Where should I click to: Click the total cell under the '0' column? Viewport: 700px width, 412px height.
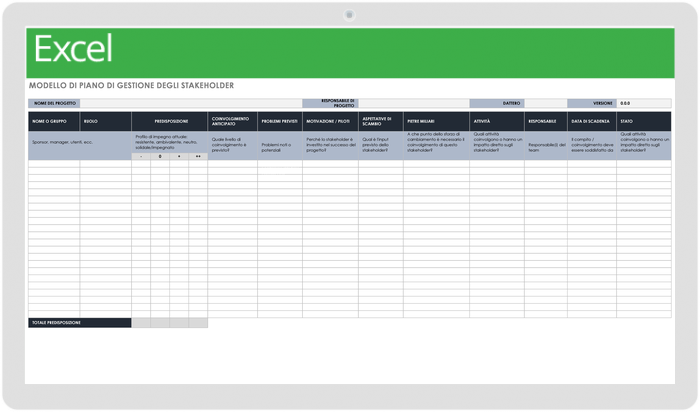click(x=160, y=323)
